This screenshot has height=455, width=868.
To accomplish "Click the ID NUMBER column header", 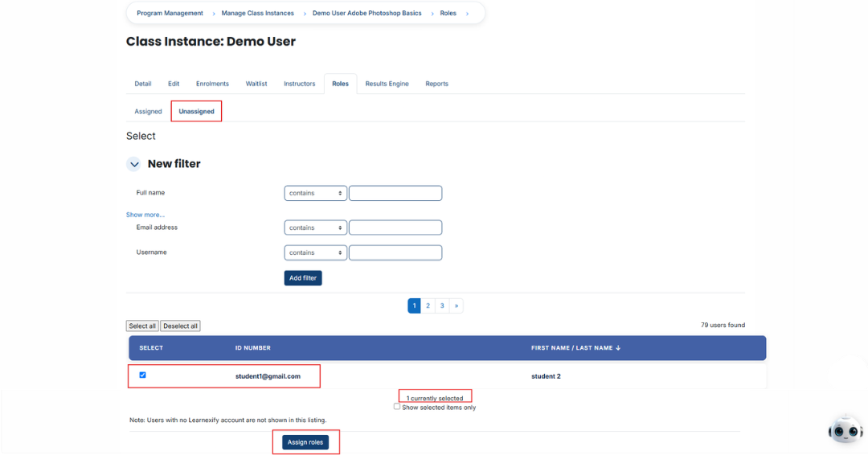I will click(253, 348).
